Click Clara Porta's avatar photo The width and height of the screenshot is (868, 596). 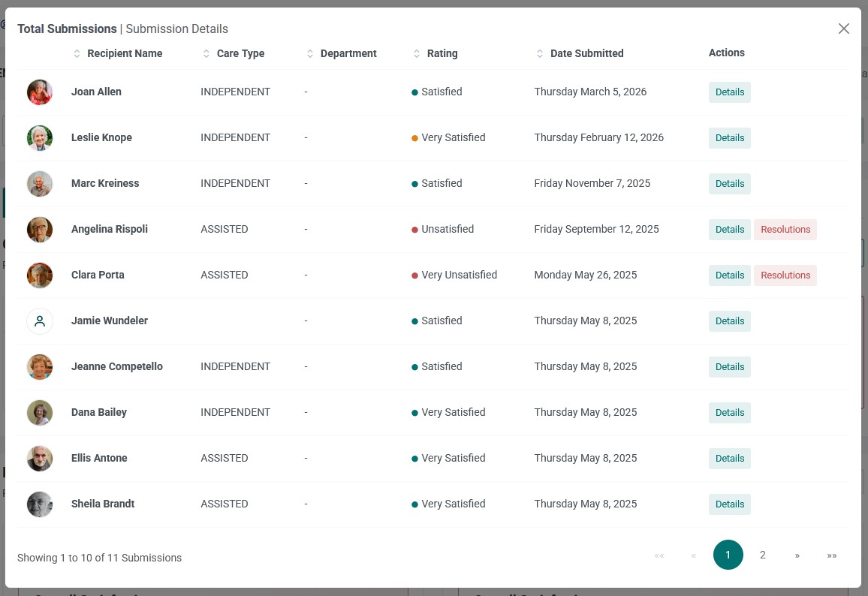point(40,275)
